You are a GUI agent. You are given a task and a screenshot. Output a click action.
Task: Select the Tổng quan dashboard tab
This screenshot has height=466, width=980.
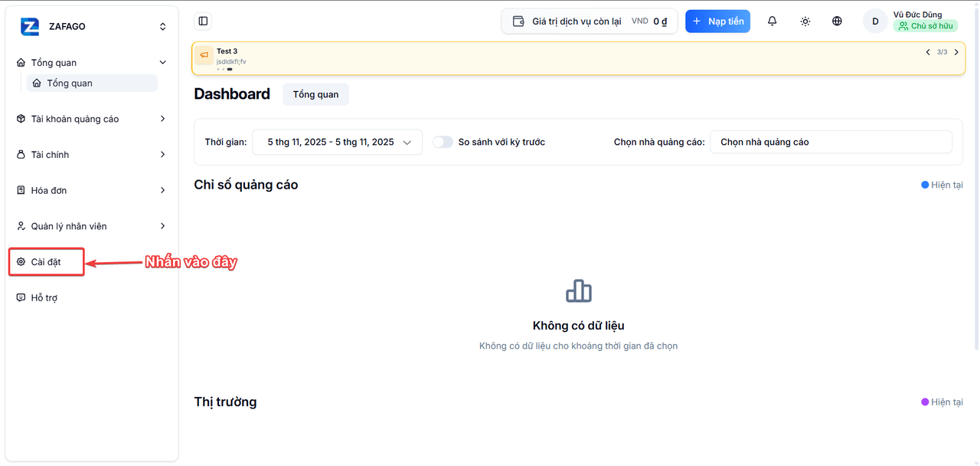315,94
